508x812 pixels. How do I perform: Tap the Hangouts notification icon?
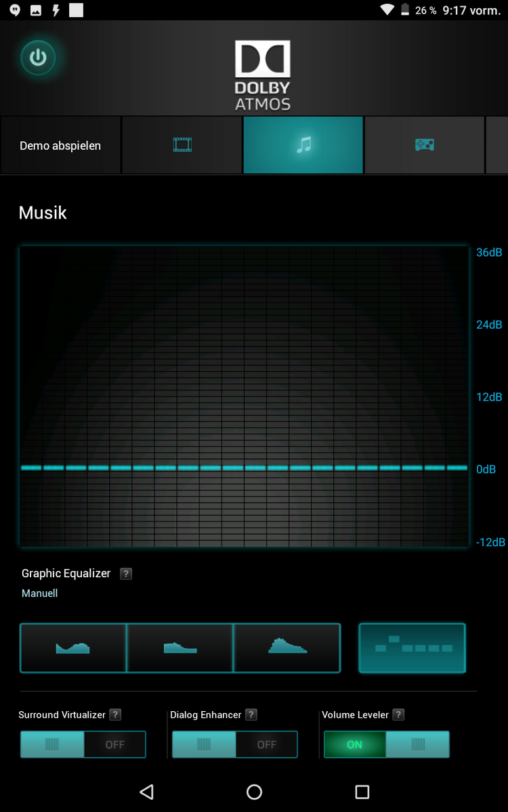[15, 10]
